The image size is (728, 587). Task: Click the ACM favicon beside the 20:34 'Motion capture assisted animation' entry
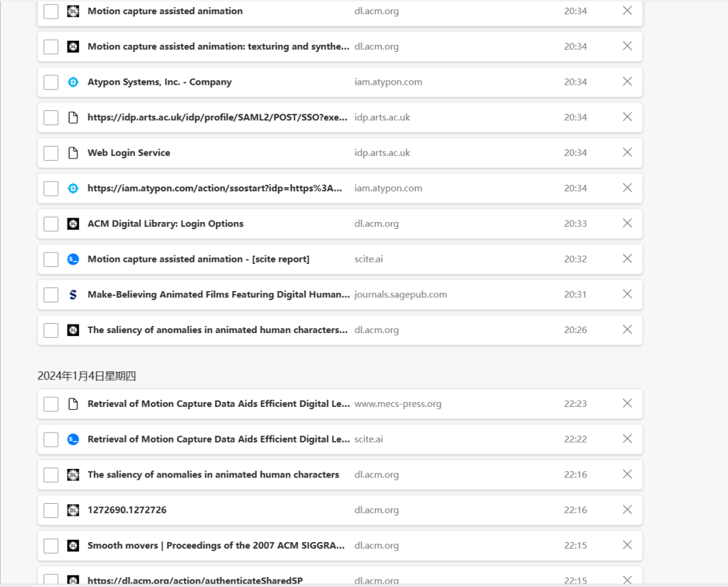73,11
